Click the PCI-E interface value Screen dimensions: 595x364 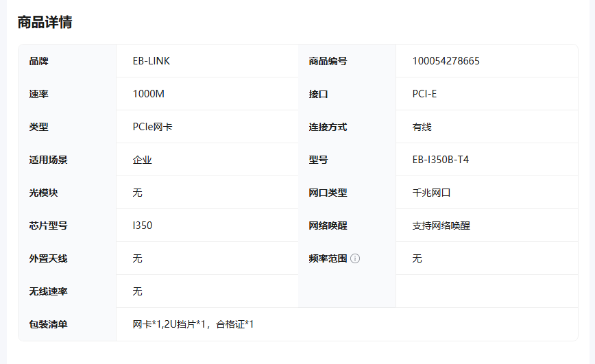pyautogui.click(x=424, y=94)
